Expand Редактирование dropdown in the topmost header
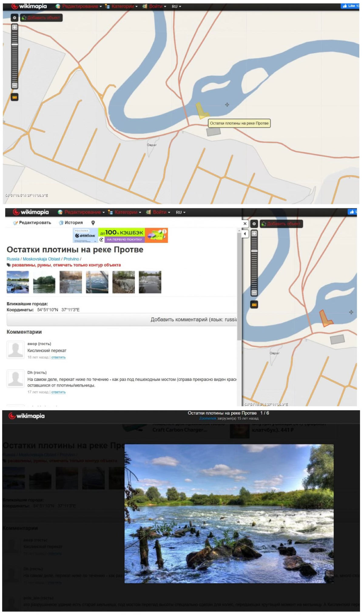Image resolution: width=364 pixels, height=615 pixels. (80, 6)
